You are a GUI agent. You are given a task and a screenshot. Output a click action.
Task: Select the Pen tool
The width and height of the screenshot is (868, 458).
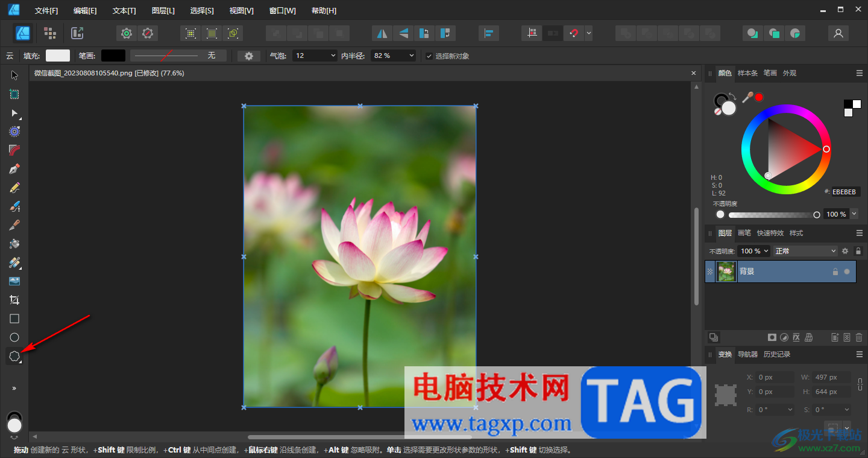point(14,169)
